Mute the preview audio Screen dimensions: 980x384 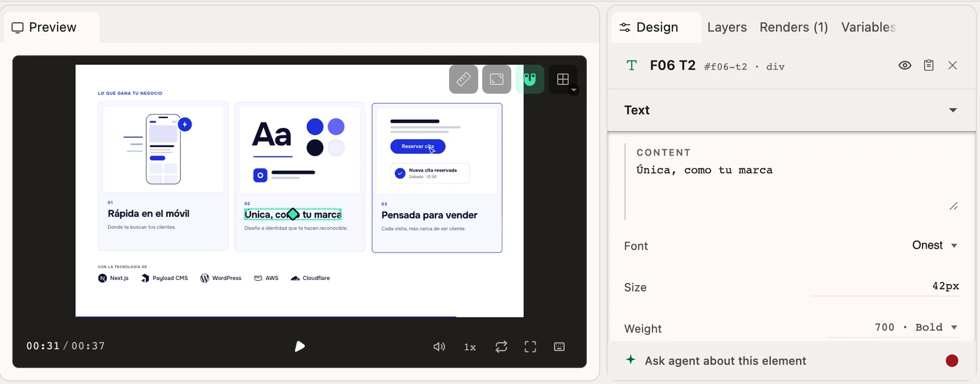[x=439, y=347]
